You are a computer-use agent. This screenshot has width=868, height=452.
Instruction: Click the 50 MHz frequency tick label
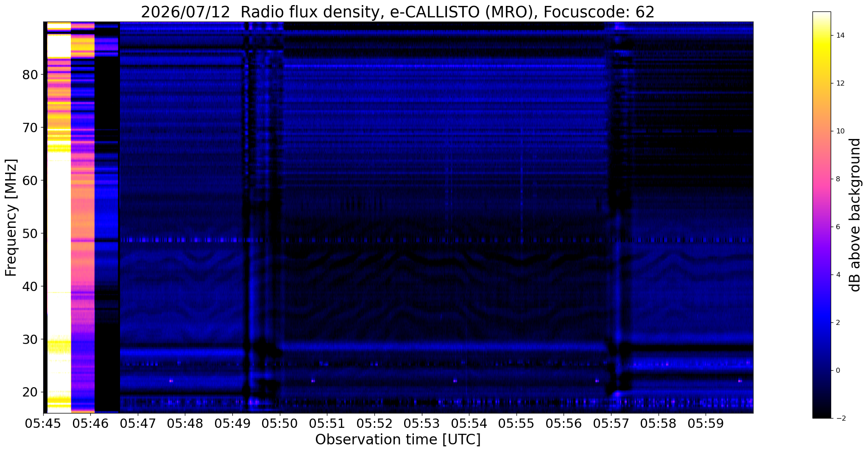(30, 233)
